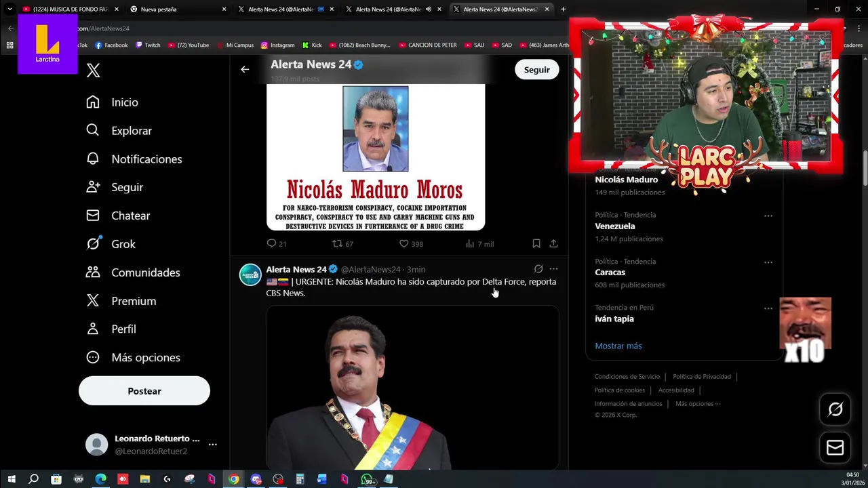Click Mostrar más under trends
The image size is (868, 488).
coord(618,346)
